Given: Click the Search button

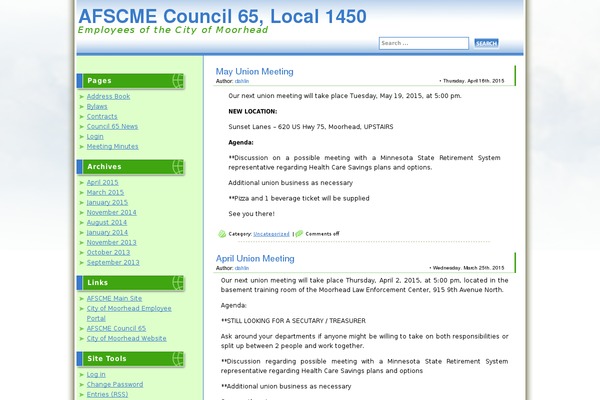Looking at the screenshot, I should [486, 43].
